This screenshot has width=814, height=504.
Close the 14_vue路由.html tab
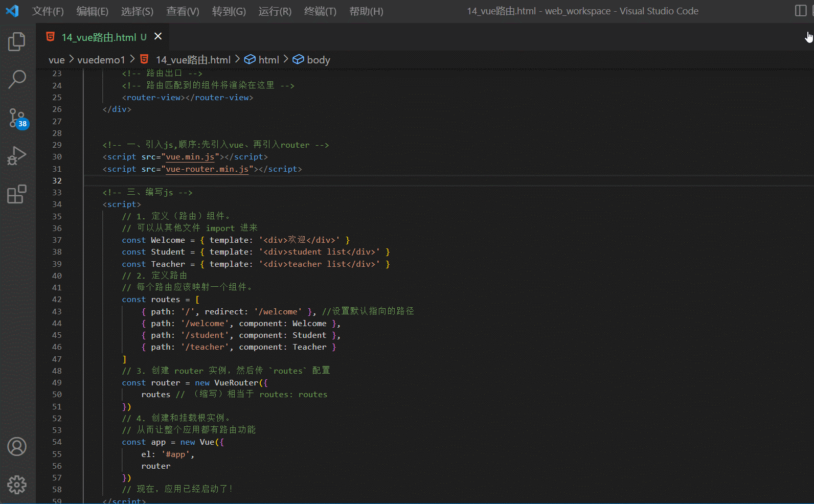pyautogui.click(x=158, y=36)
